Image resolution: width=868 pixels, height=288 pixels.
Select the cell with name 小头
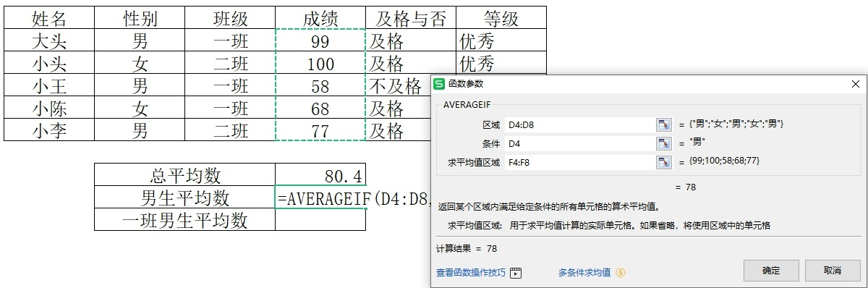point(49,63)
